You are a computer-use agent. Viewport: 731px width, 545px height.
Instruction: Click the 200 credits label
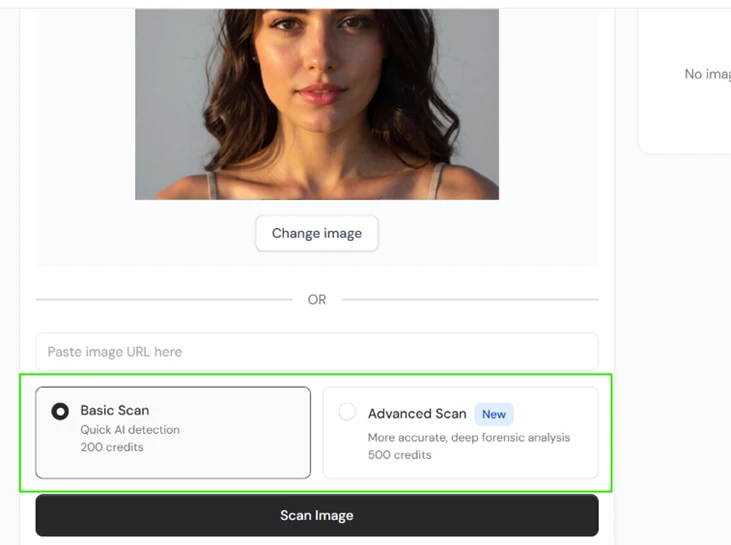click(112, 447)
